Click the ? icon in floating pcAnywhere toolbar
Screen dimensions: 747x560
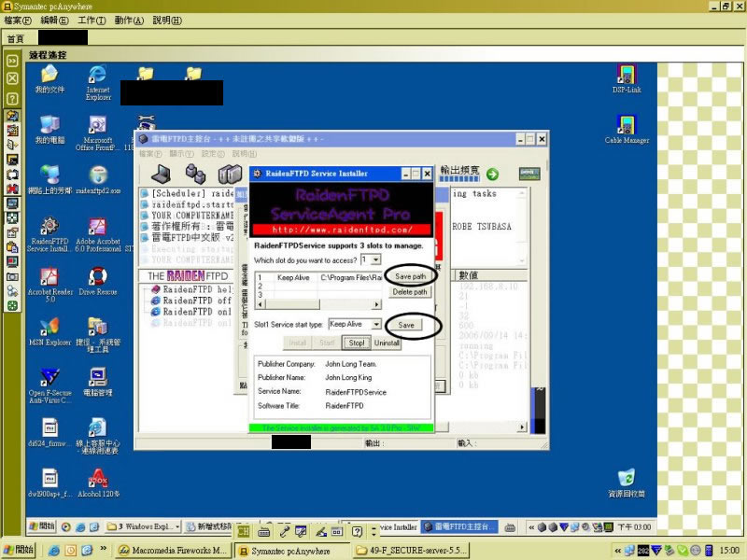tap(358, 531)
